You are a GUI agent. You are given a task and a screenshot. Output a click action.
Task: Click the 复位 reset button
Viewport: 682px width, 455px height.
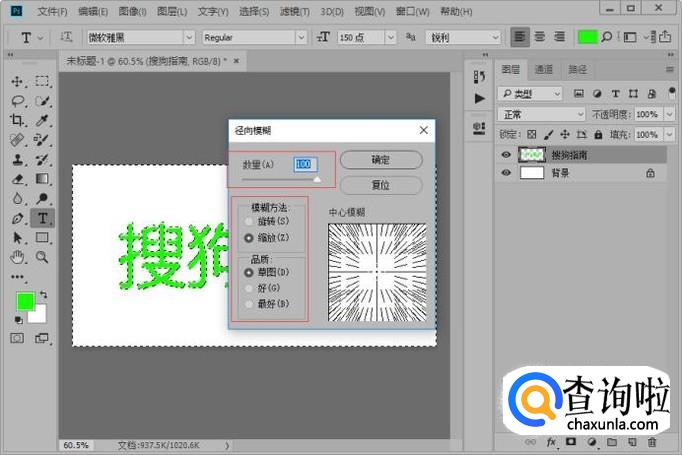380,185
